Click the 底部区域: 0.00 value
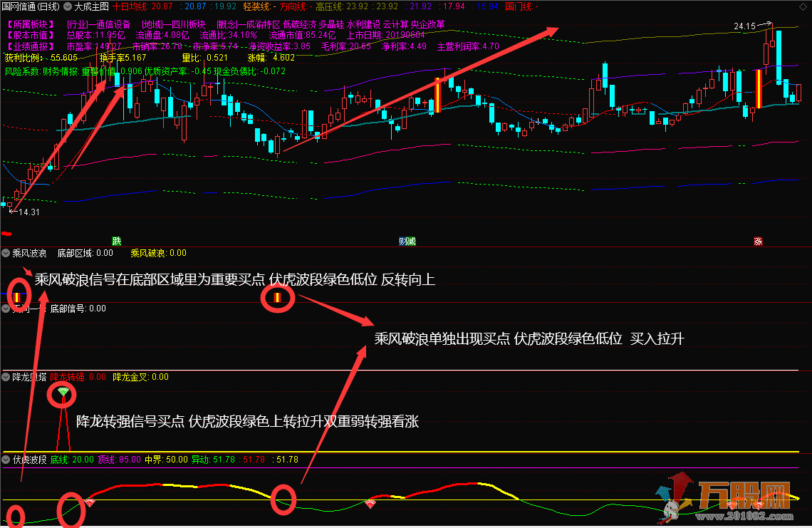812x528 pixels. pos(85,254)
